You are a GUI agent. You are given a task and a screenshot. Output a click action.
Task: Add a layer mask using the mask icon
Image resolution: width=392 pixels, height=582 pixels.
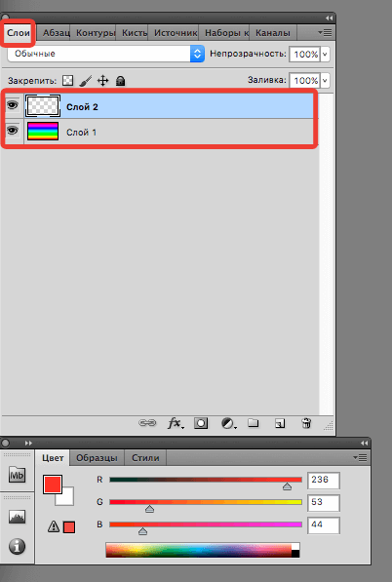point(201,423)
